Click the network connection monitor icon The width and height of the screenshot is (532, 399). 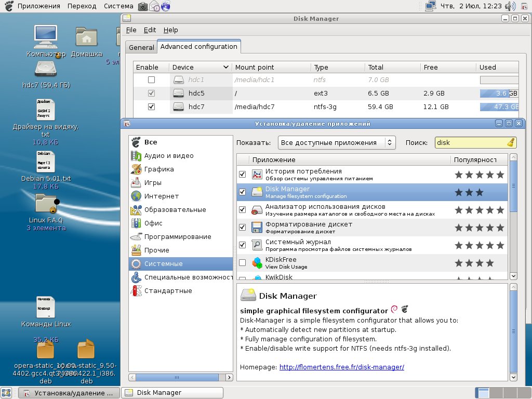(x=431, y=6)
